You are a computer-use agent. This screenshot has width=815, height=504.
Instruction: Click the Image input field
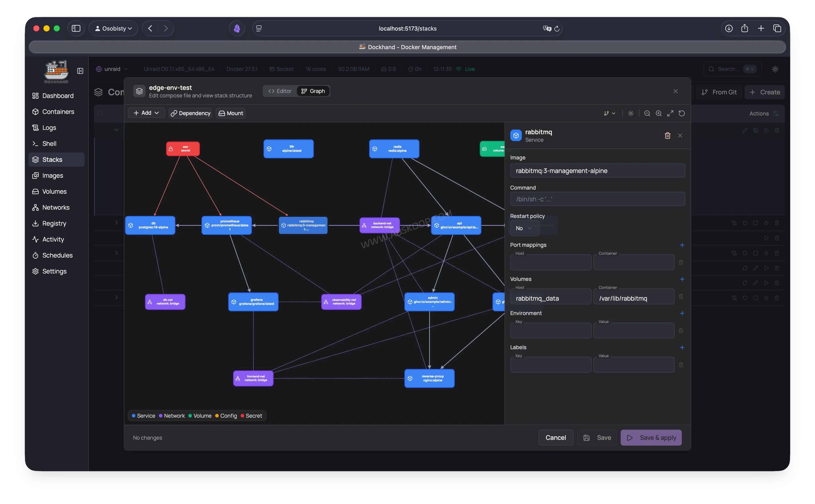tap(597, 171)
